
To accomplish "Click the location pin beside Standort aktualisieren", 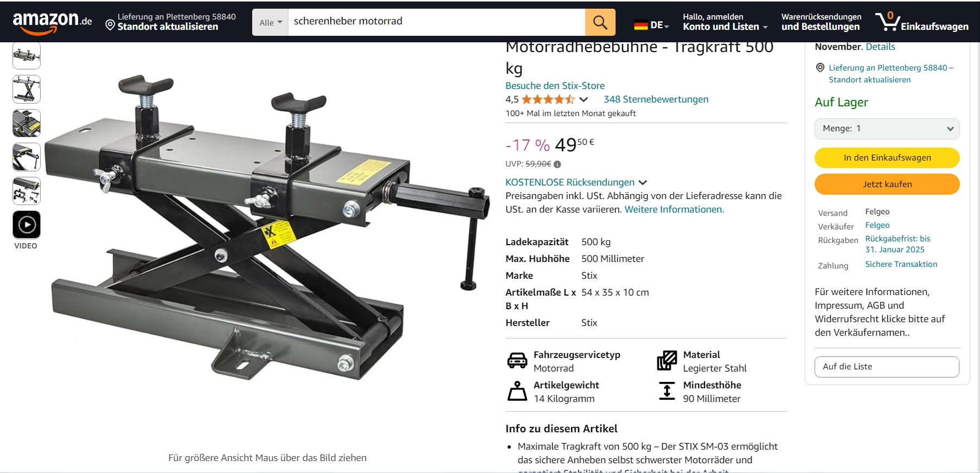I will click(110, 25).
